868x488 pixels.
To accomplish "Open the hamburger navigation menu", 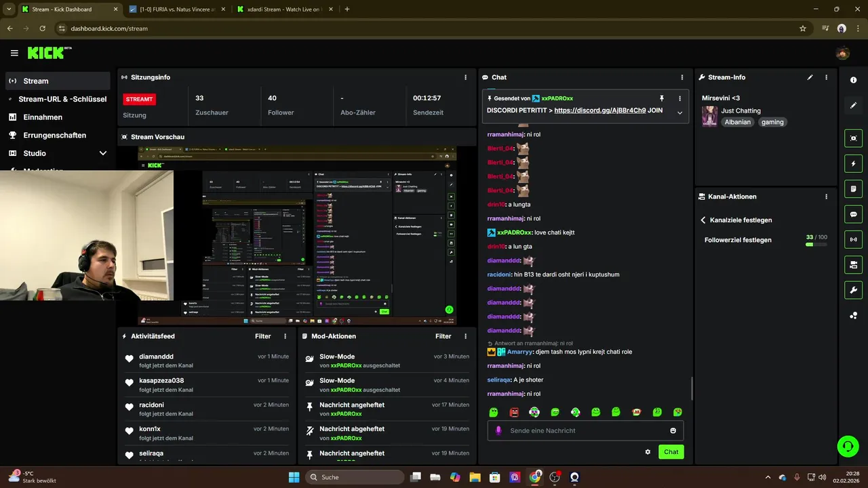I will tap(14, 53).
